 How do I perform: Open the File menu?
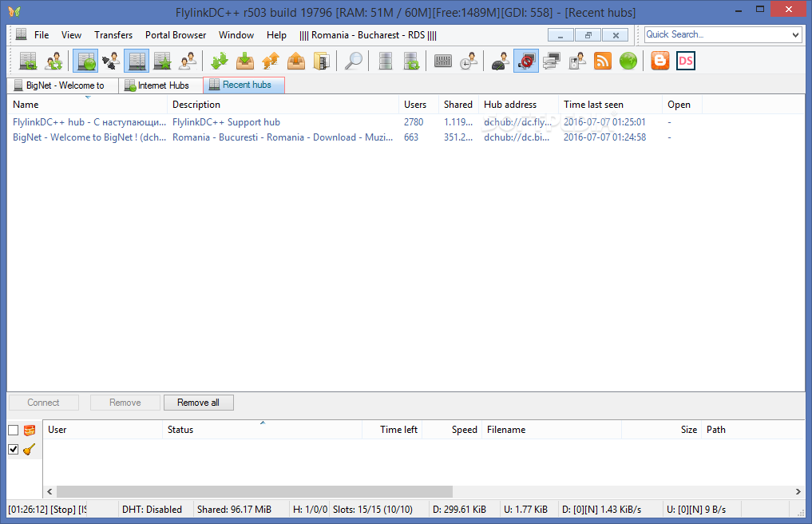tap(42, 35)
